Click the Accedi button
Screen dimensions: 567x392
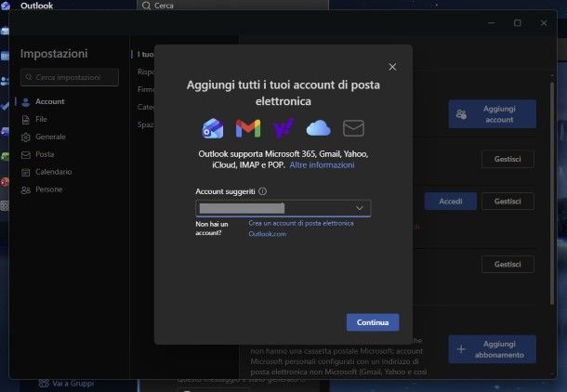point(451,201)
